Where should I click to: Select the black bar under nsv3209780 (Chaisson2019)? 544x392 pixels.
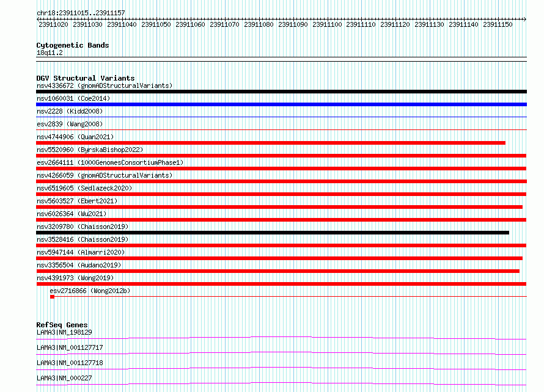click(273, 233)
